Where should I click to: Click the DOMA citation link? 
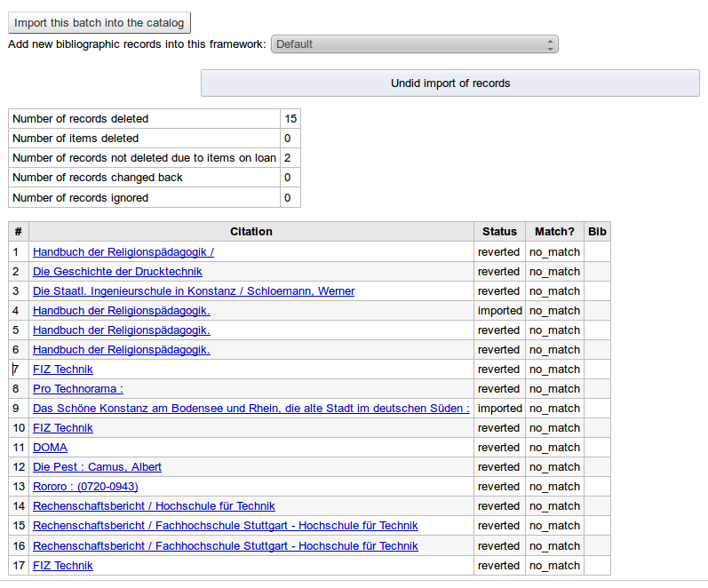50,448
